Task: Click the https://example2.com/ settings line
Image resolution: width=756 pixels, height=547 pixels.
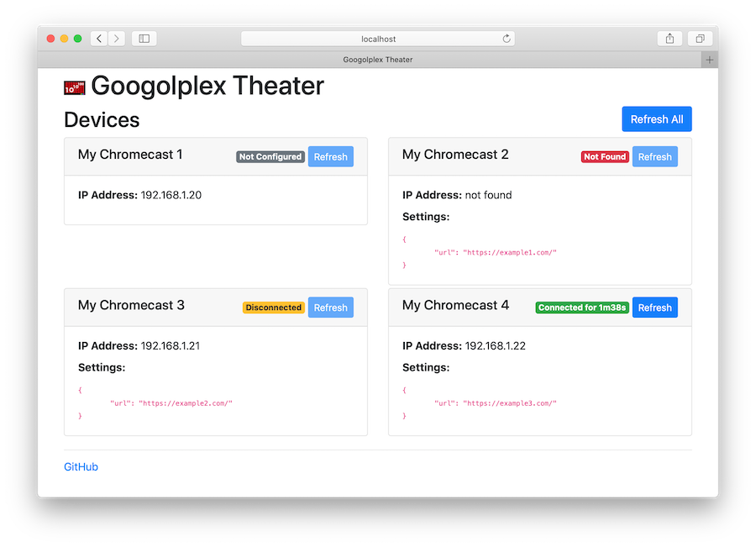Action: [x=171, y=403]
